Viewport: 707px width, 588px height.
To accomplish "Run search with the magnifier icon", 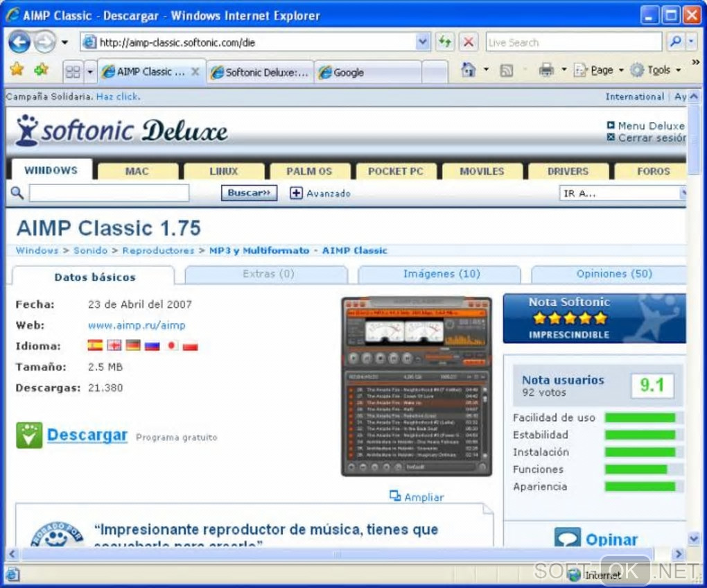I will coord(675,42).
